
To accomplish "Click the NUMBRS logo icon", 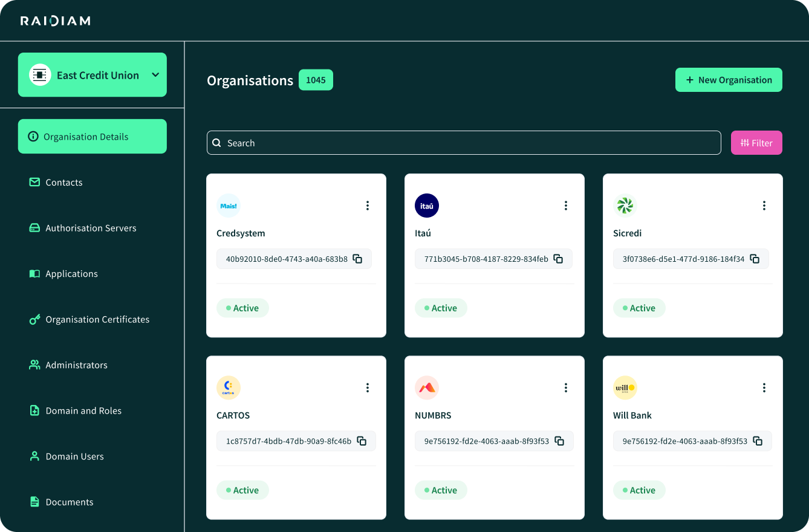I will coord(426,388).
